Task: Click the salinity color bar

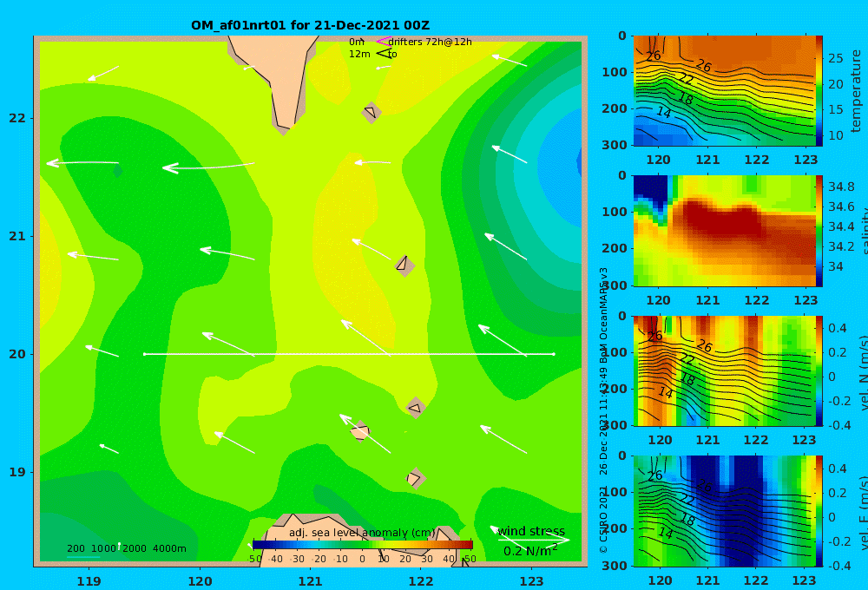Action: click(819, 231)
